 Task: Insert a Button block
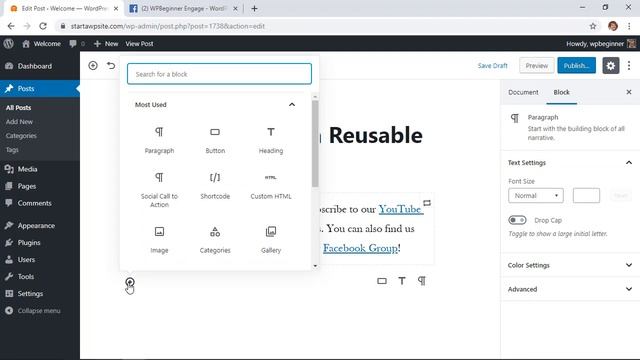pos(215,140)
